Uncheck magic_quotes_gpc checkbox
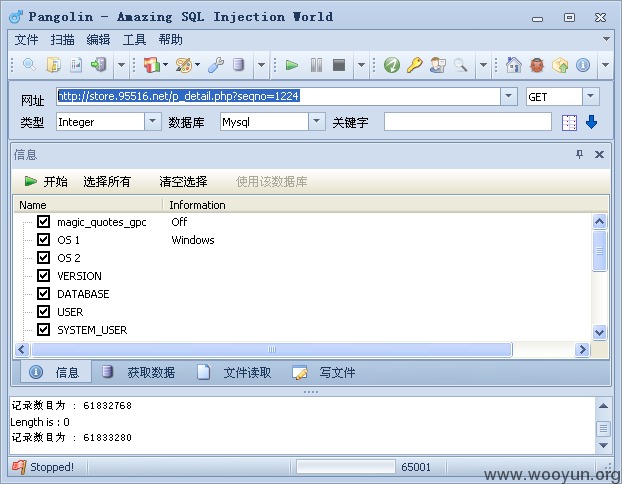 tap(43, 221)
